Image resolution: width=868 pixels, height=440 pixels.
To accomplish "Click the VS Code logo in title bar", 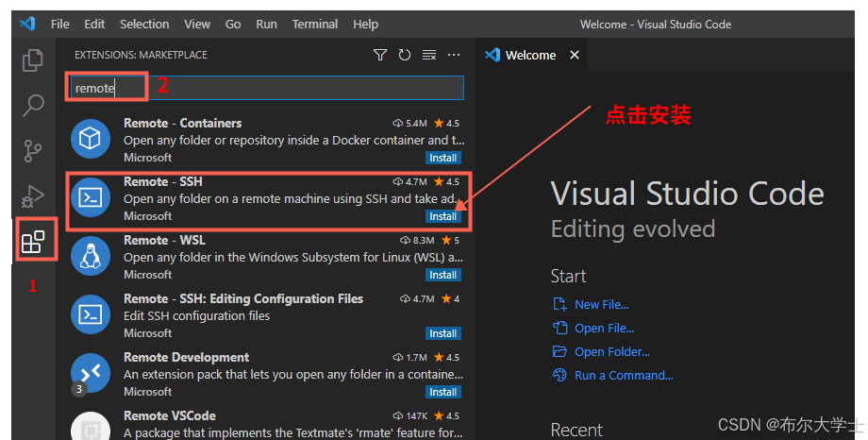I will click(27, 24).
